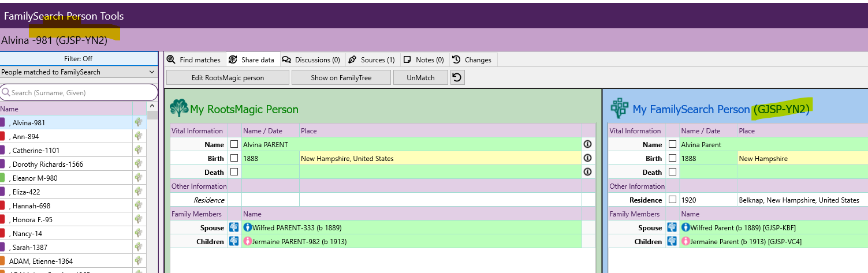Select Alvina-981 in the people list
868x273 pixels.
[x=73, y=122]
